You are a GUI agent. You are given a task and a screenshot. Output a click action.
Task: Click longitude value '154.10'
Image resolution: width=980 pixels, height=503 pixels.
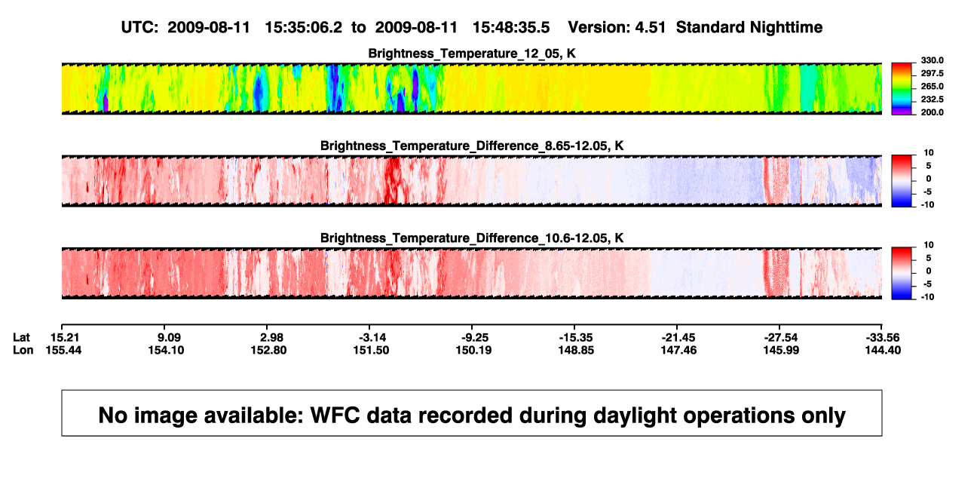tap(167, 350)
